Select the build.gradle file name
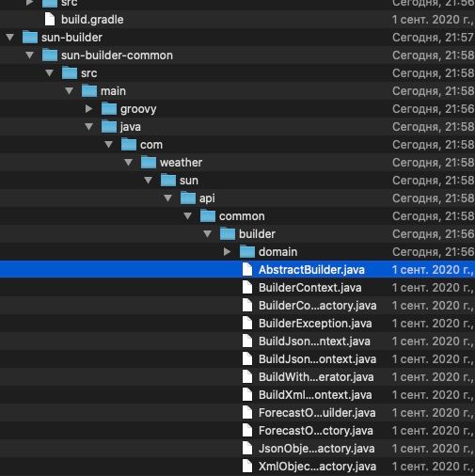The height and width of the screenshot is (476, 475). click(x=92, y=20)
